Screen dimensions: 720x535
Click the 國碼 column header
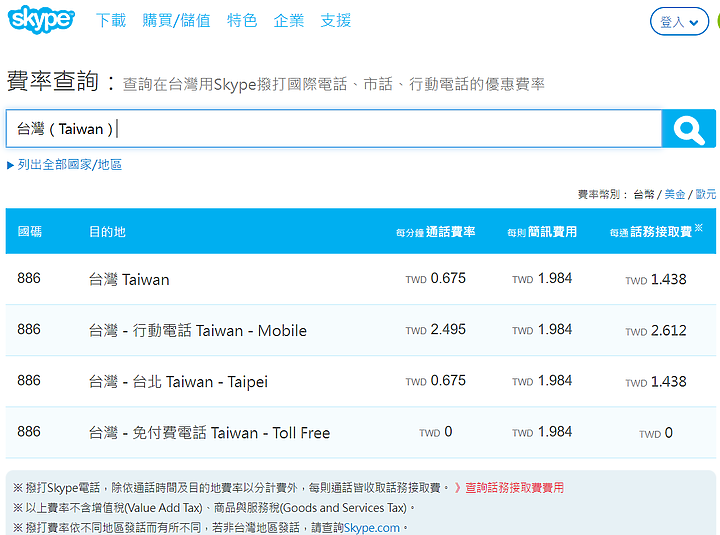click(x=29, y=231)
